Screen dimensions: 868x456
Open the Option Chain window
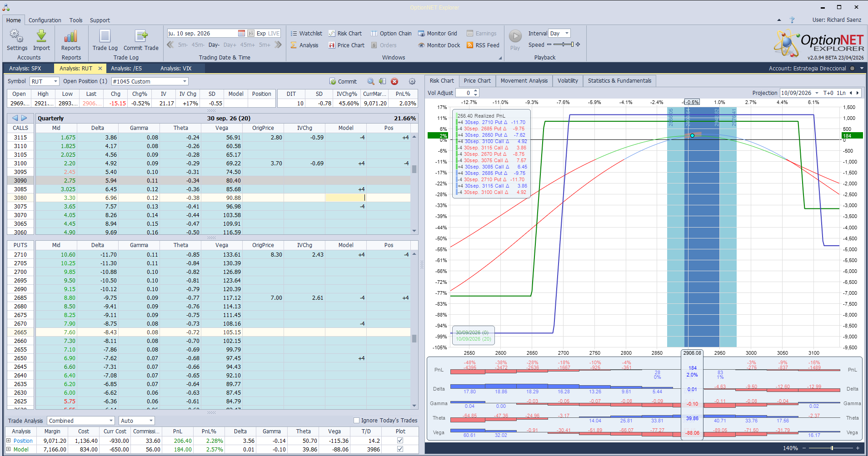click(x=391, y=33)
